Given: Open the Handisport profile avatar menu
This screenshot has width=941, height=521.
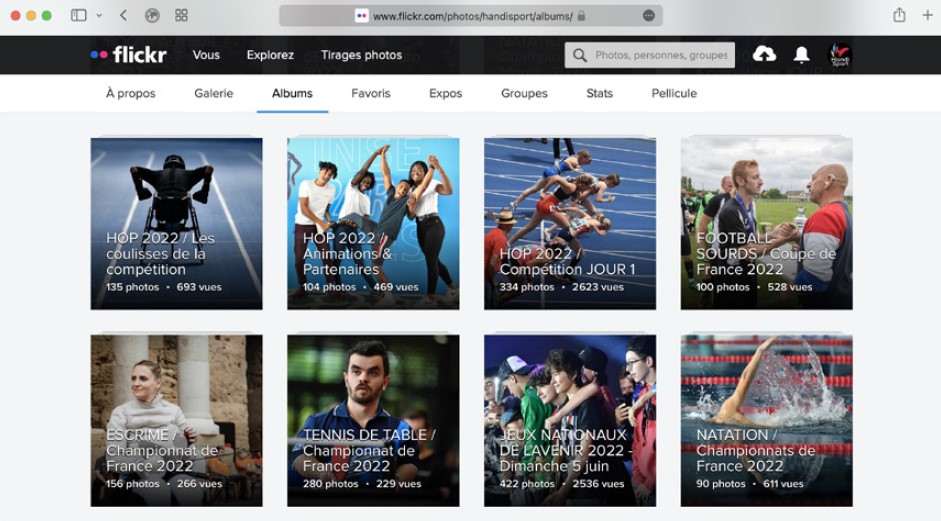Looking at the screenshot, I should (840, 55).
